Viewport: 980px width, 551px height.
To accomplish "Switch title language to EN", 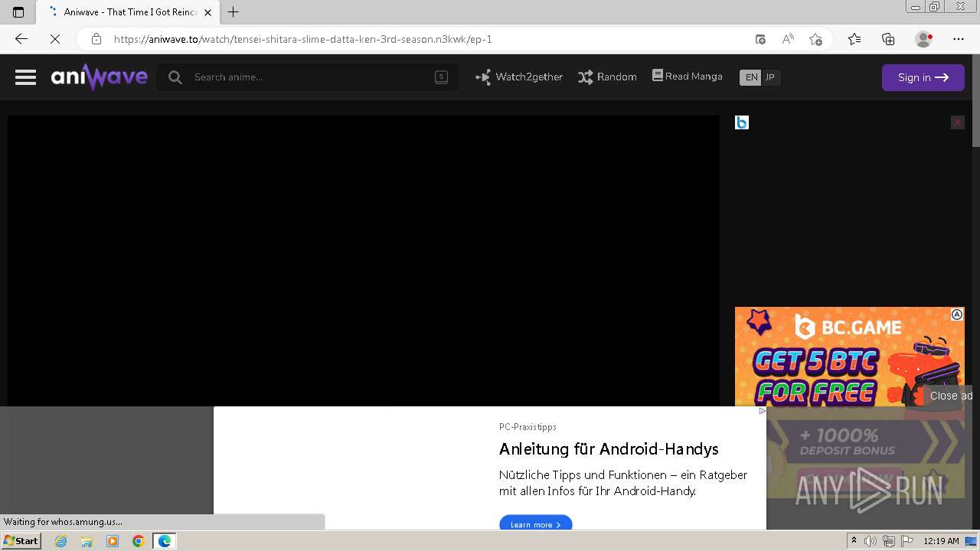I will click(x=751, y=77).
